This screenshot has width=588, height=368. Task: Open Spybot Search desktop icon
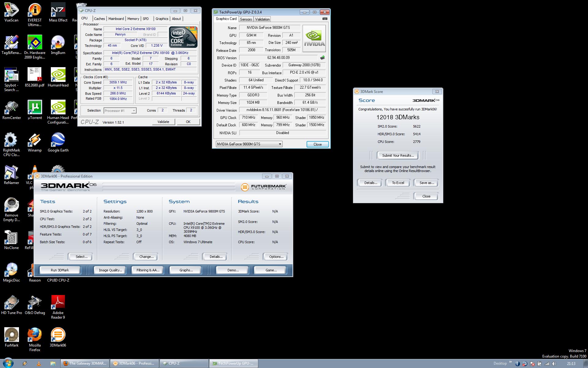click(11, 79)
